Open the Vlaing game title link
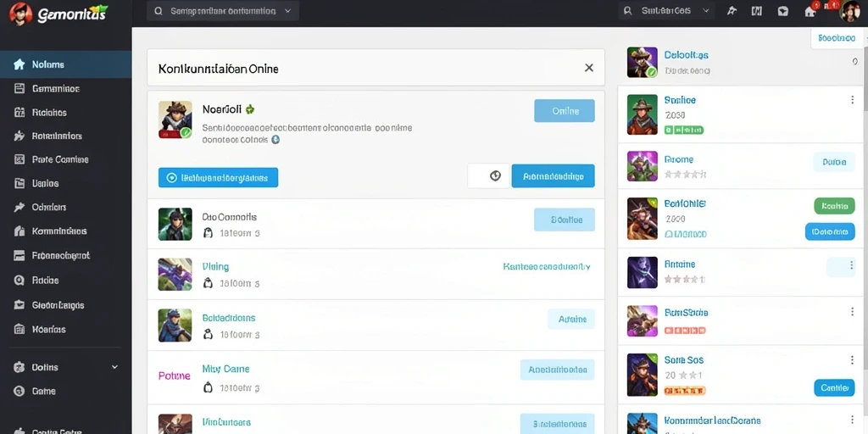 (215, 267)
